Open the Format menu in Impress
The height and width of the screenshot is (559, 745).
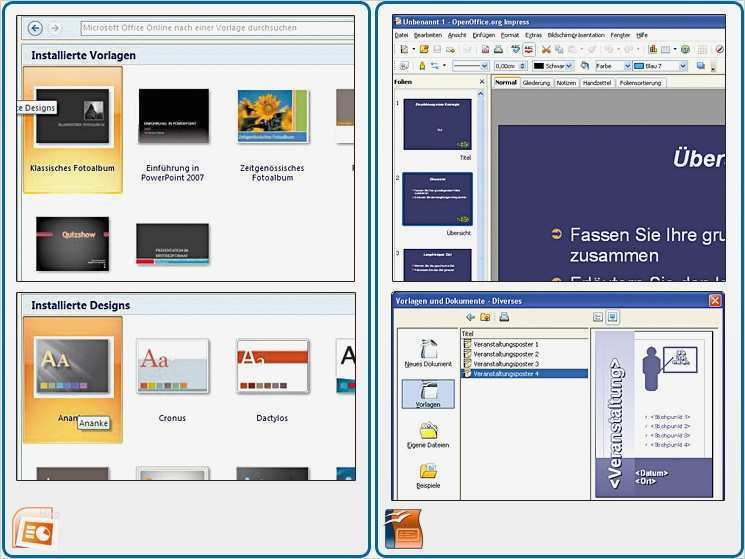(x=510, y=35)
